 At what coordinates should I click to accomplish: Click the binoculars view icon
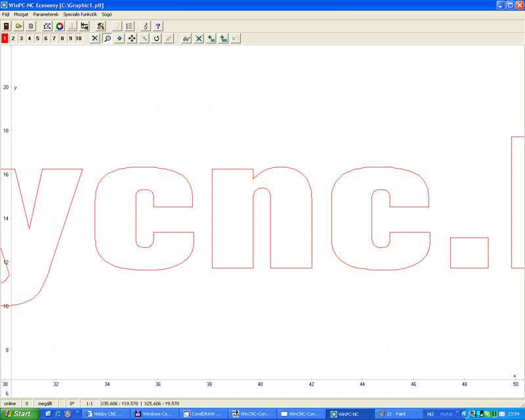coord(186,39)
